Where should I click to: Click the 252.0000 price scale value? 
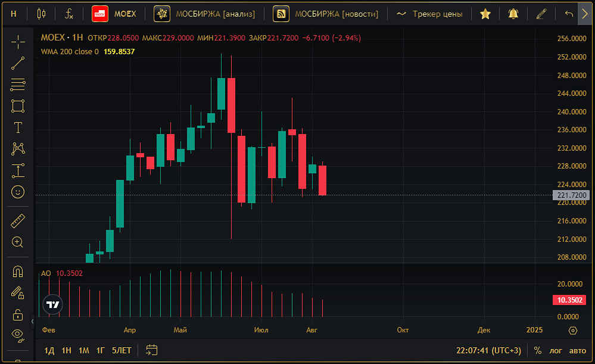(x=571, y=57)
